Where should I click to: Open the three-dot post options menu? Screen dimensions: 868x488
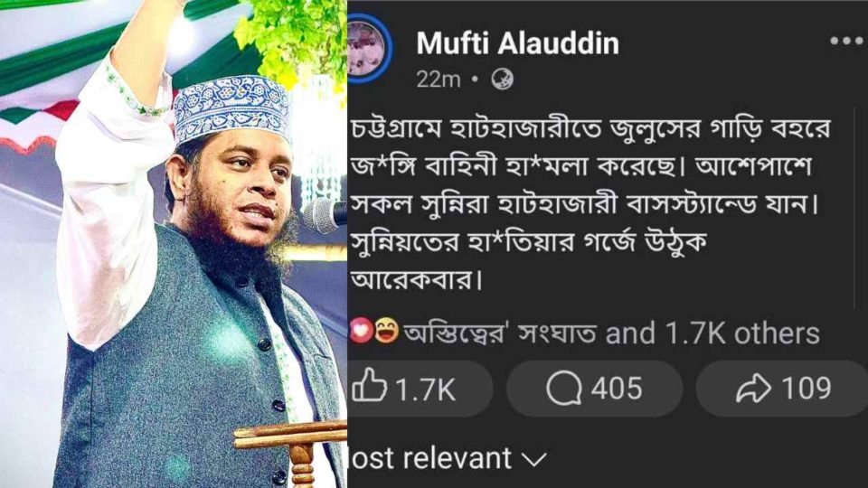pos(848,41)
